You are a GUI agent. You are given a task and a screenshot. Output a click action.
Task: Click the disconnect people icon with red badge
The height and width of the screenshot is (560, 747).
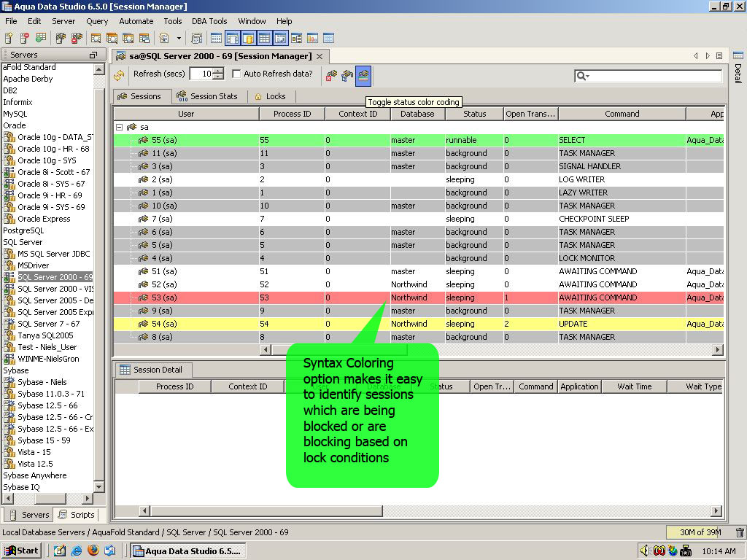(77, 38)
